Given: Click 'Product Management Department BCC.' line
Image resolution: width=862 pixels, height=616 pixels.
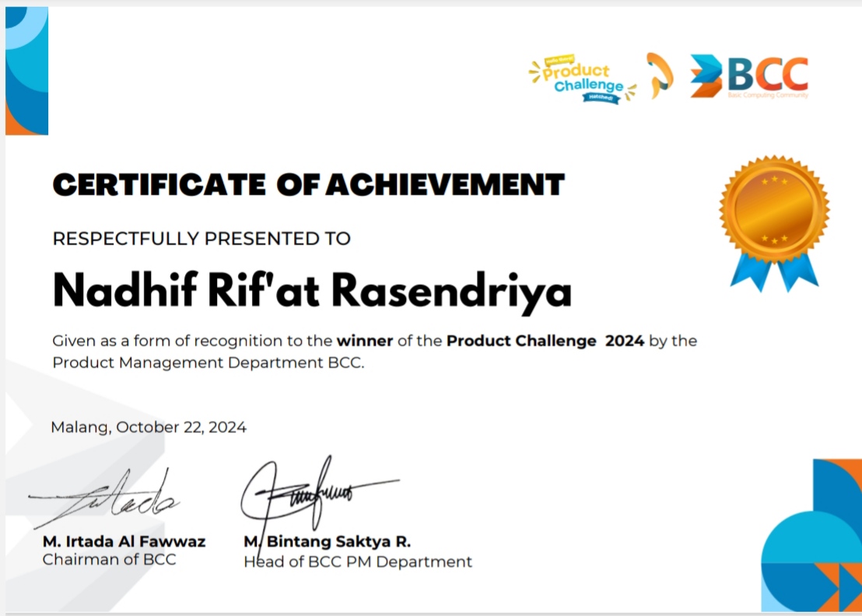Looking at the screenshot, I should pyautogui.click(x=208, y=362).
